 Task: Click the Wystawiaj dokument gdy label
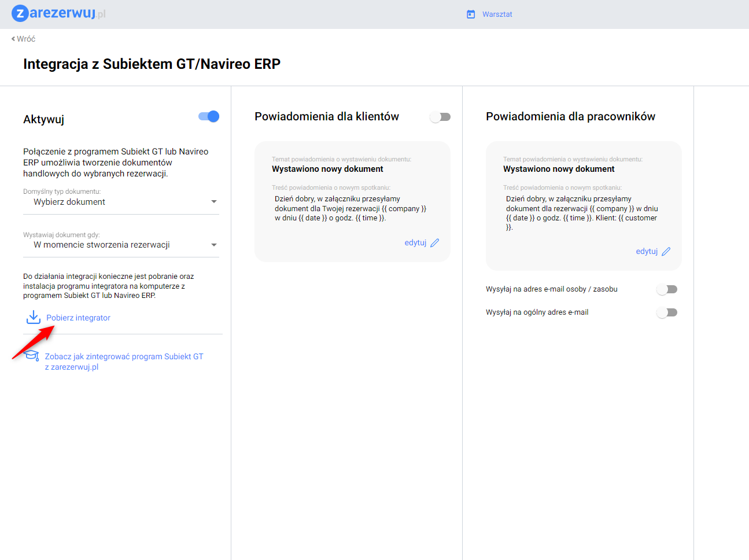(x=61, y=235)
